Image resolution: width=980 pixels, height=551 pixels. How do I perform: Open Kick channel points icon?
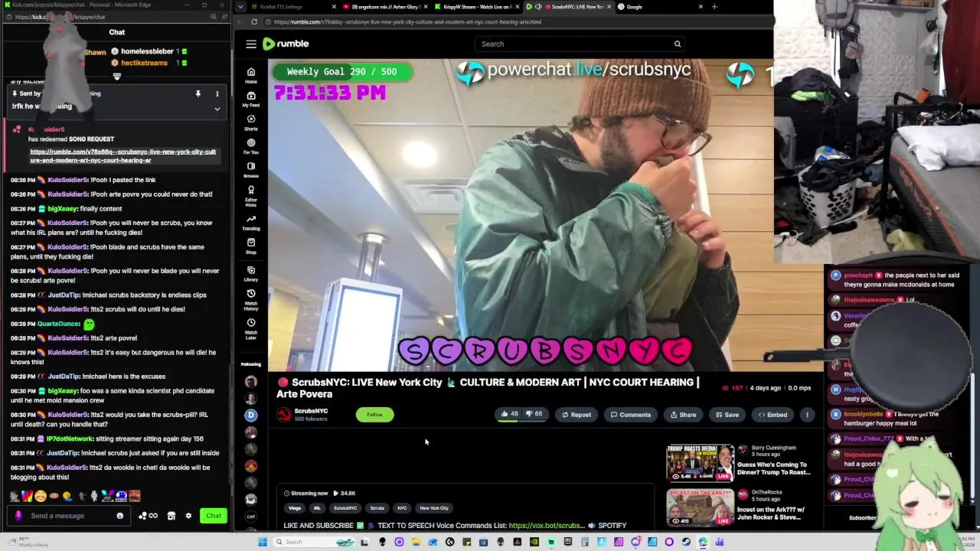pos(148,516)
